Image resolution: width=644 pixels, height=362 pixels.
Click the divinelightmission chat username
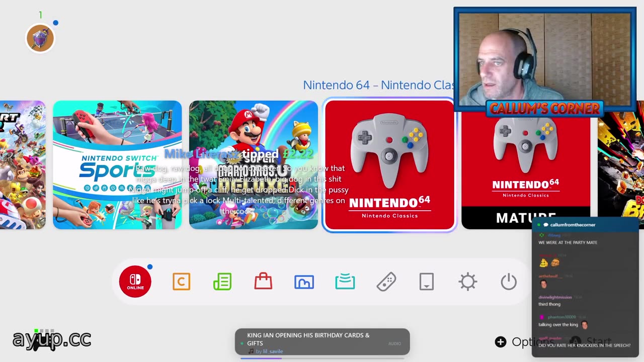tap(555, 297)
